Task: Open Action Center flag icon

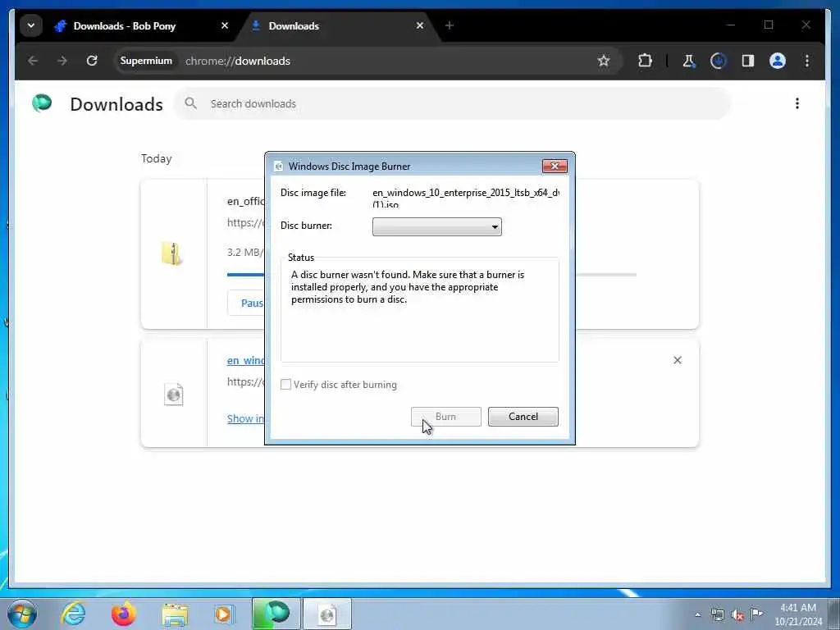Action: 757,614
